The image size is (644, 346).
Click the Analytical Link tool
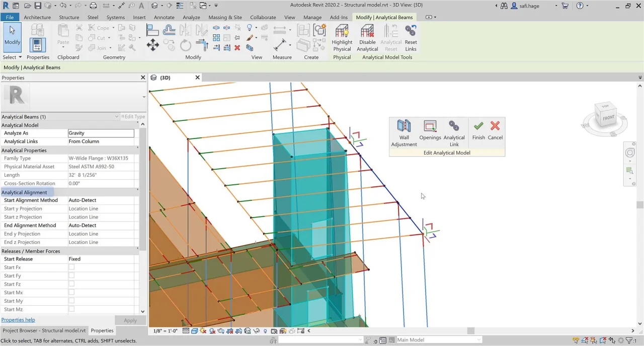(x=454, y=133)
